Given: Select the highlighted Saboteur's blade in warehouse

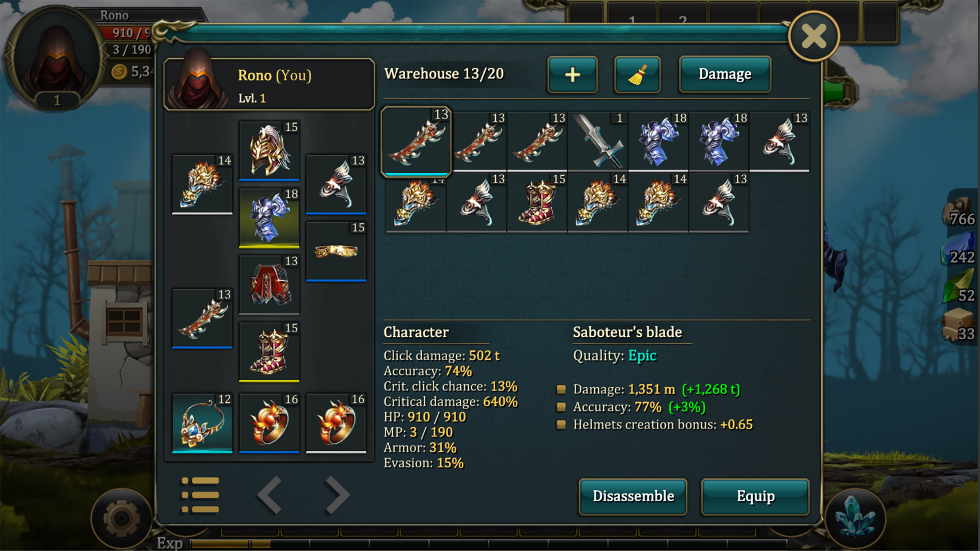Looking at the screenshot, I should [x=416, y=142].
